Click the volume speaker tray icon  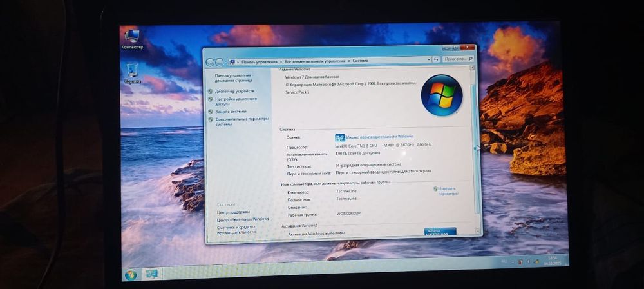coord(528,261)
